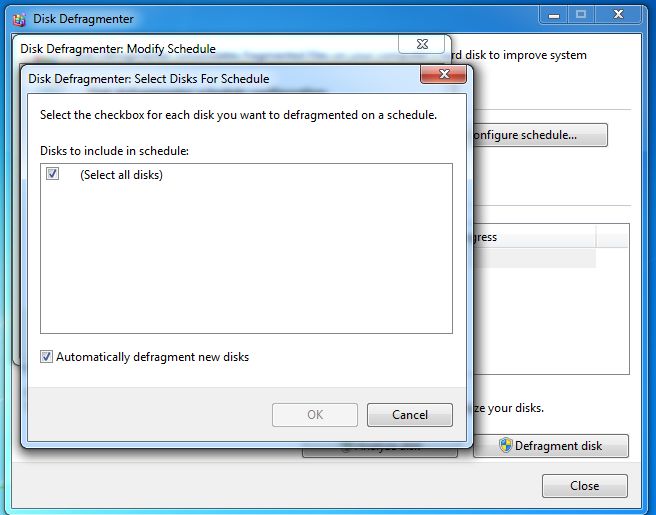Click the Disk Defragmenter title bar icon
This screenshot has height=515, width=656.
19,19
